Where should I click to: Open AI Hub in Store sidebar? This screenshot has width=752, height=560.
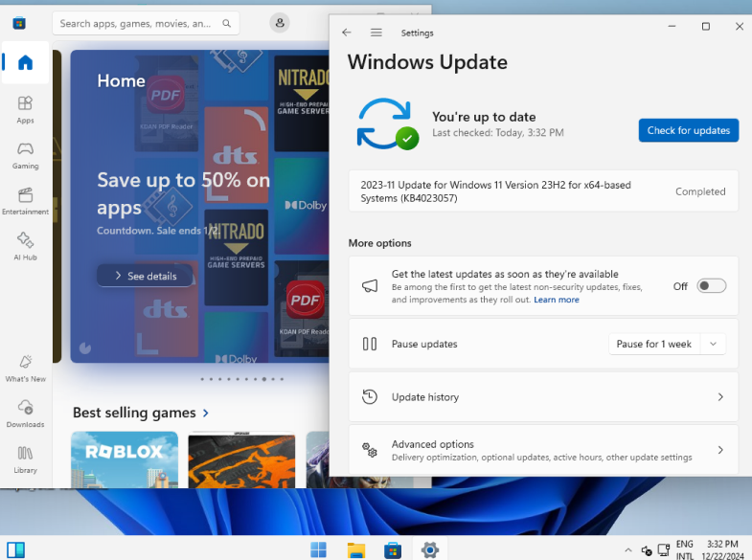[25, 247]
